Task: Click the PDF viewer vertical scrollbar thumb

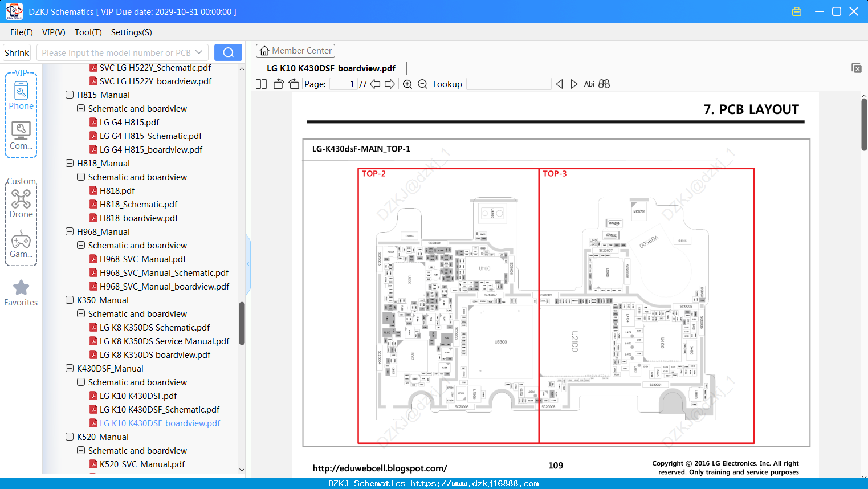Action: click(x=864, y=124)
